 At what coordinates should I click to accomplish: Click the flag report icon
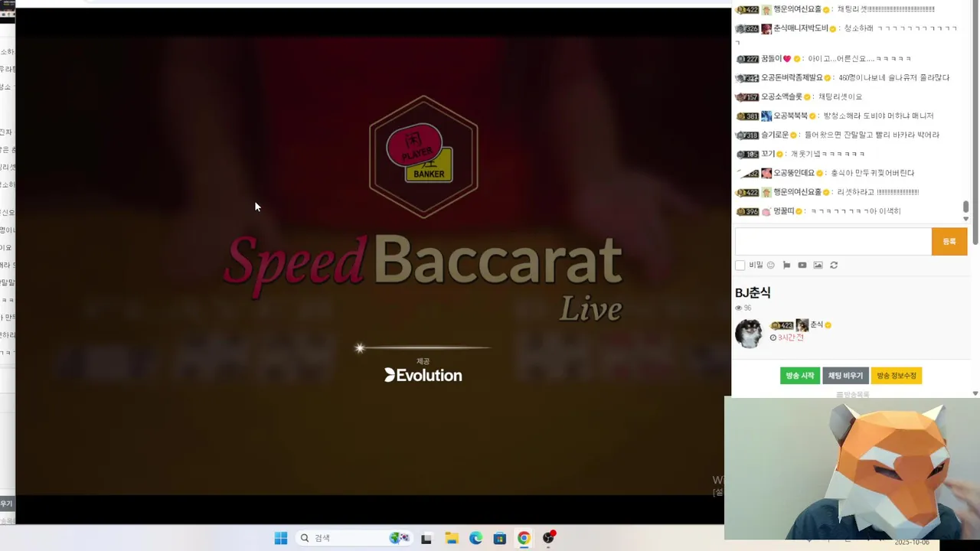(786, 265)
